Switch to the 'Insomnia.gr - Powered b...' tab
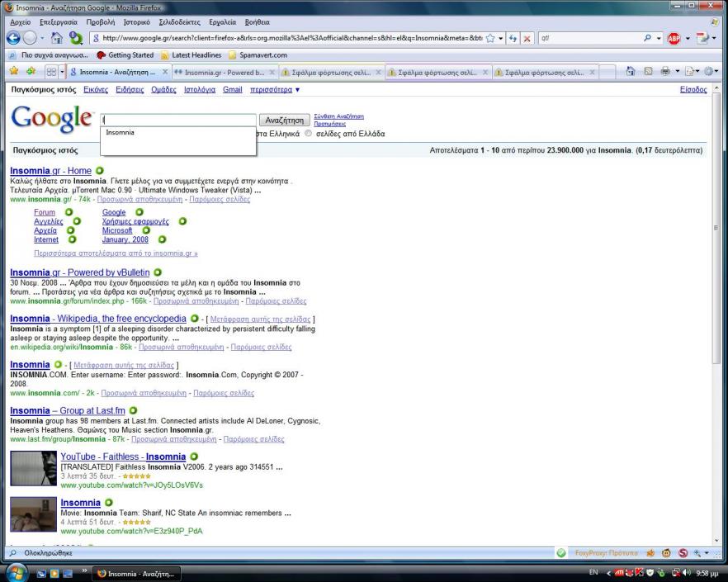Image resolution: width=728 pixels, height=582 pixels. (x=225, y=73)
